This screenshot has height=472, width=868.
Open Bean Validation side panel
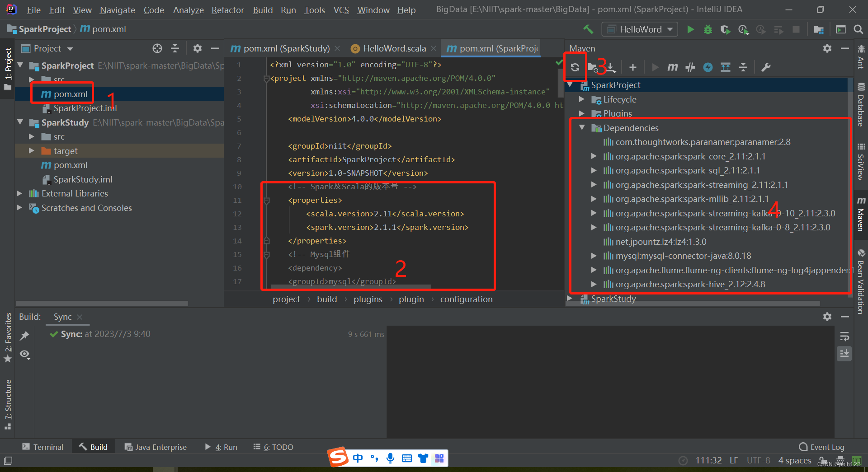pyautogui.click(x=861, y=282)
